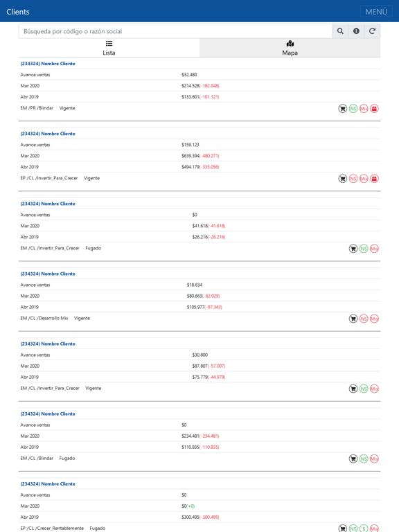Click Avance ventas label beside $159.123

point(35,145)
